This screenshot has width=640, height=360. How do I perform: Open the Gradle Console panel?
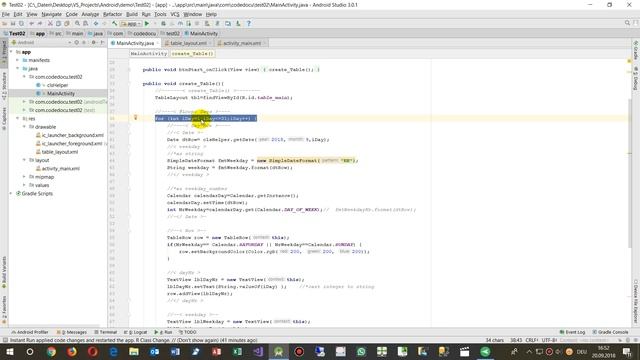[610, 332]
